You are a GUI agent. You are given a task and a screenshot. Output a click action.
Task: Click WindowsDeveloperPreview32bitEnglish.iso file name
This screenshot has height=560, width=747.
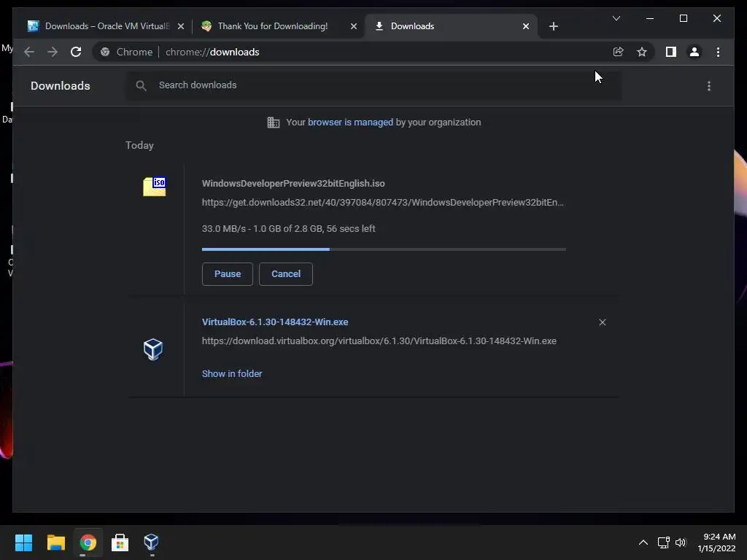[293, 183]
